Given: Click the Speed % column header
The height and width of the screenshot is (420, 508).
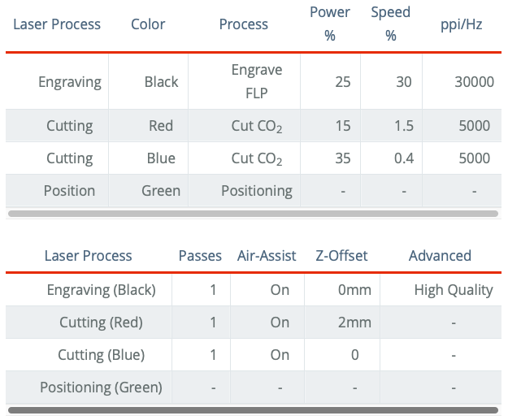Looking at the screenshot, I should tap(390, 24).
